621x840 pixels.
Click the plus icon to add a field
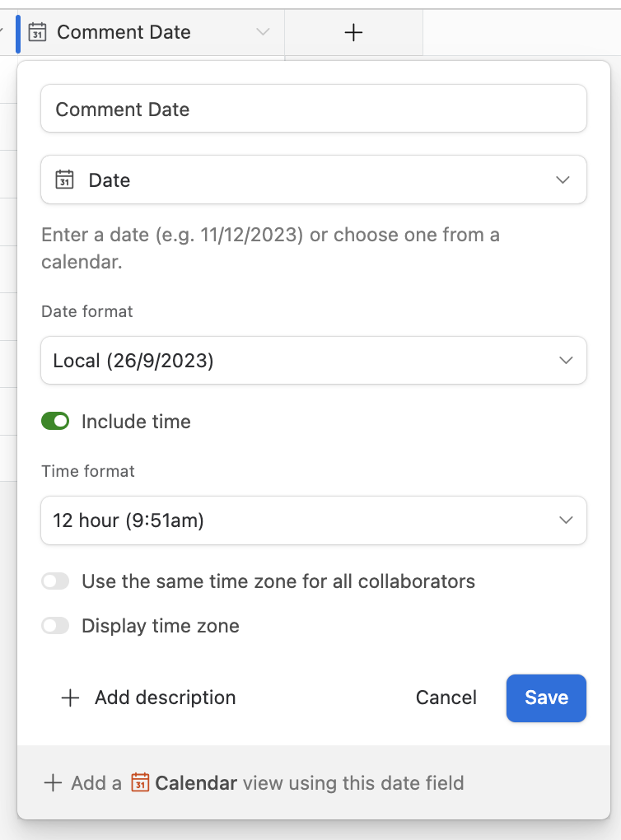(353, 33)
